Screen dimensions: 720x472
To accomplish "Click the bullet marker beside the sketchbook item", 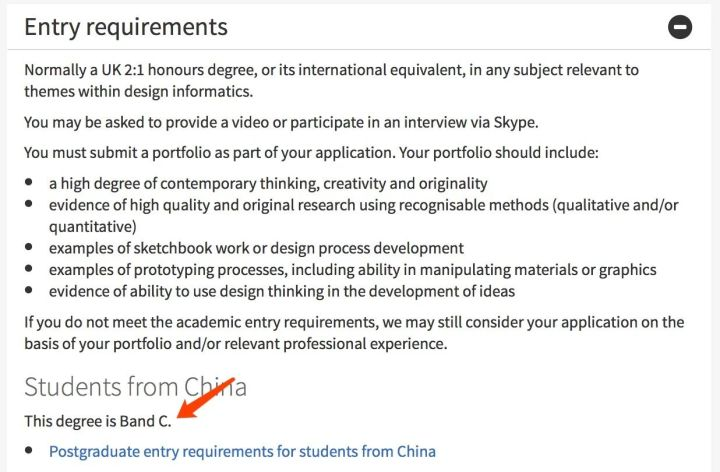I will coord(29,247).
